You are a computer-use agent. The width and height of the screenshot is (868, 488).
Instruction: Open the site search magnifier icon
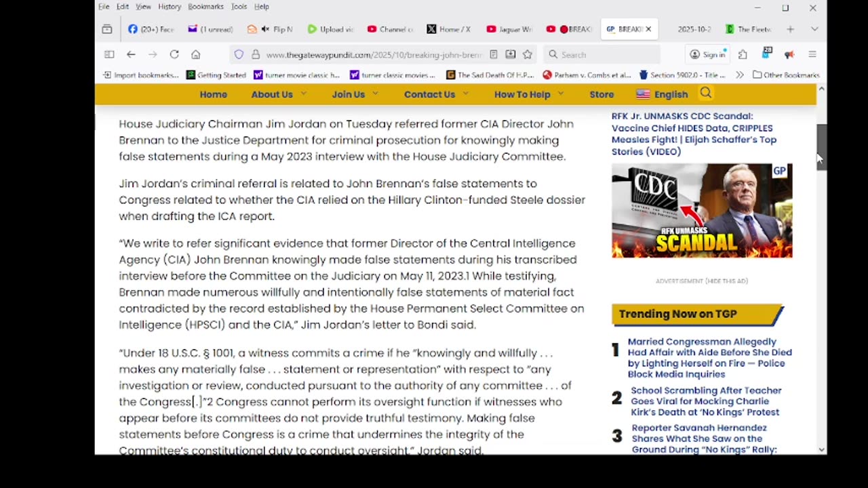(706, 94)
